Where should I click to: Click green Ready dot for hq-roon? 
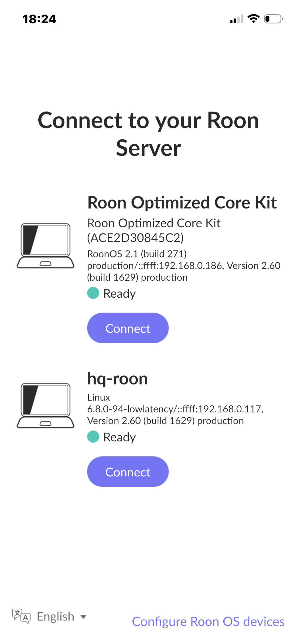tap(93, 437)
